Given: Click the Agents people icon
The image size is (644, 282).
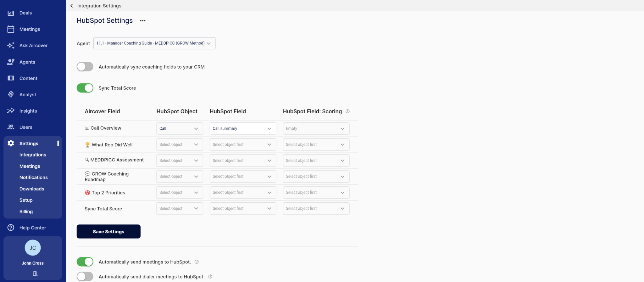Looking at the screenshot, I should (11, 62).
